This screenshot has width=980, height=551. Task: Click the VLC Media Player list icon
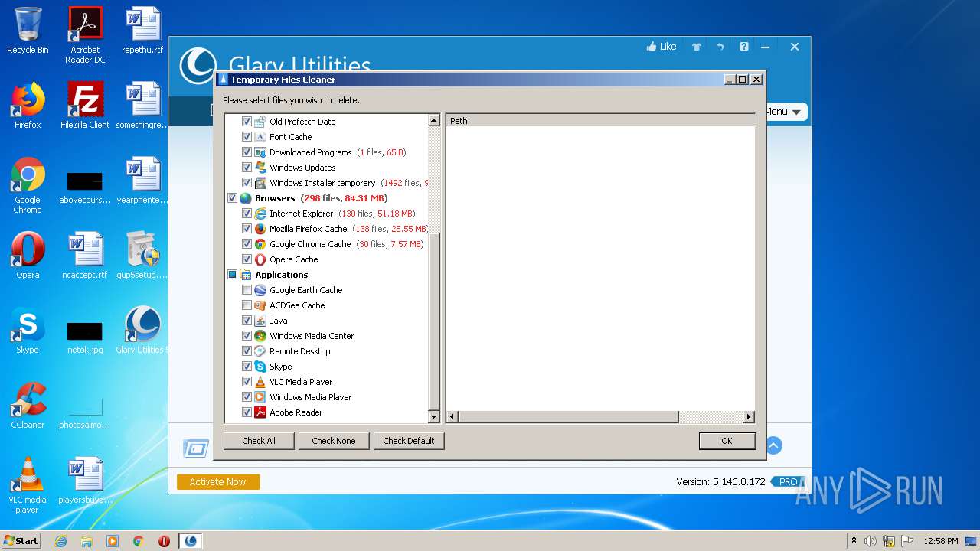[x=260, y=382]
